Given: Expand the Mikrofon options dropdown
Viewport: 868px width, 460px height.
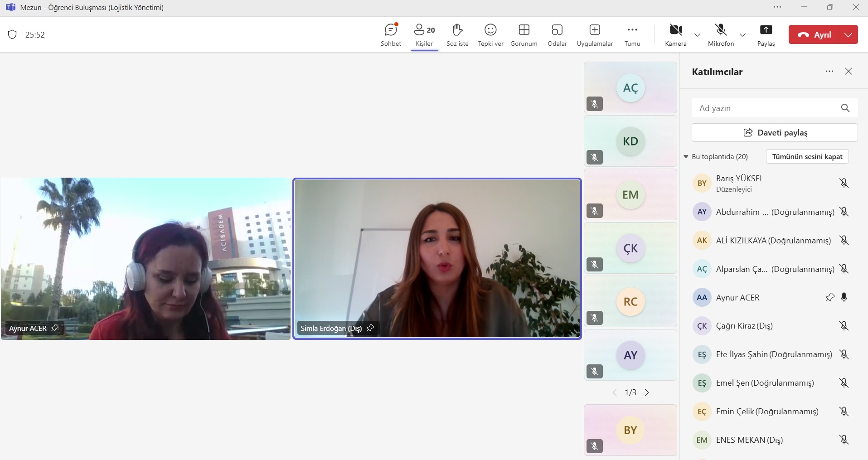Looking at the screenshot, I should [742, 35].
